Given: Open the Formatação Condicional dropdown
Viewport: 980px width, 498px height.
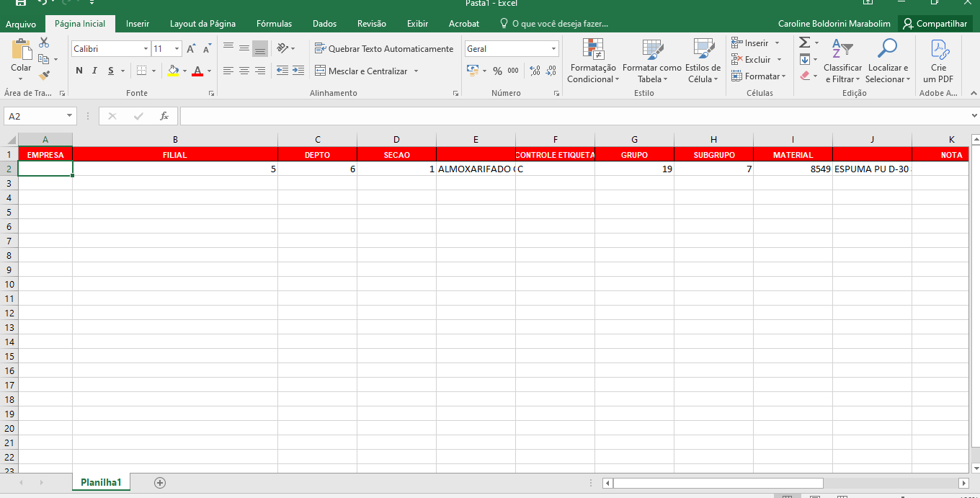Looking at the screenshot, I should pos(593,62).
